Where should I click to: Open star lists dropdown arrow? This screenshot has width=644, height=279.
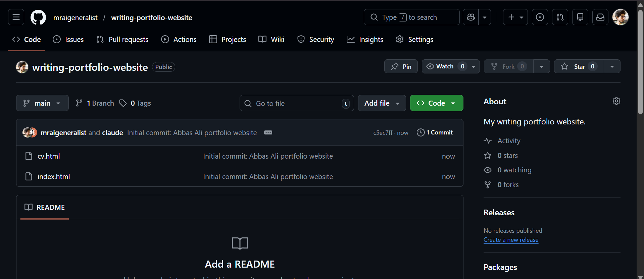[x=612, y=66]
